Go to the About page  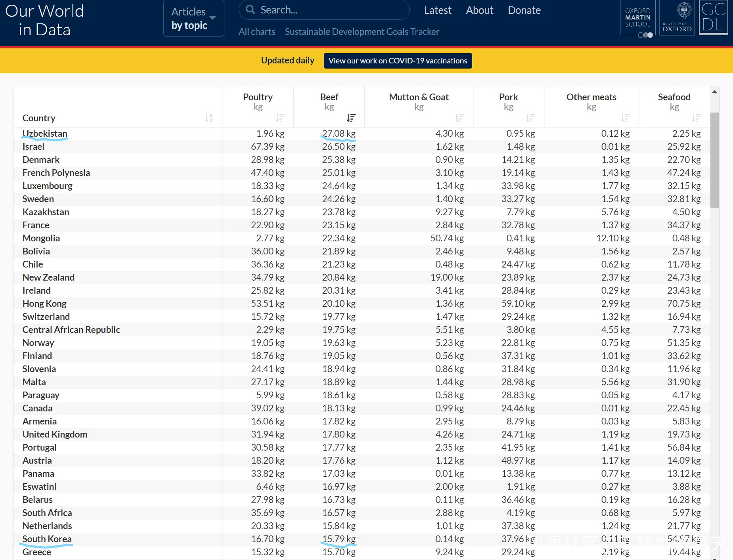point(479,10)
